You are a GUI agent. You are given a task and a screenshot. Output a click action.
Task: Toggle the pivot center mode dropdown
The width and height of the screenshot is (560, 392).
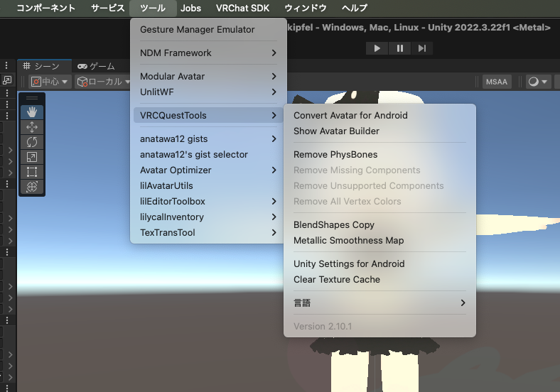pyautogui.click(x=50, y=82)
